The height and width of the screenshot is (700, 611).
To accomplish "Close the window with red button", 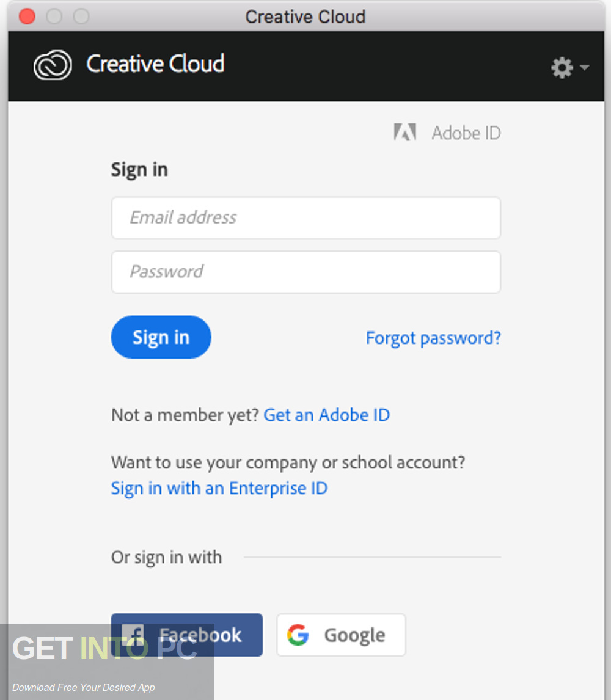I will [27, 16].
